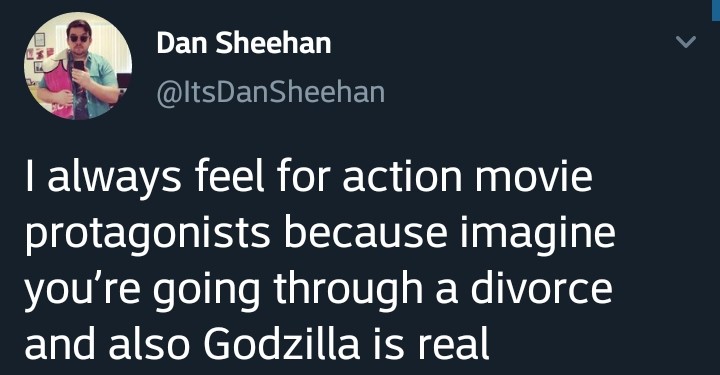720x375 pixels.
Task: Click the word protagonists in the tweet
Action: (147, 235)
